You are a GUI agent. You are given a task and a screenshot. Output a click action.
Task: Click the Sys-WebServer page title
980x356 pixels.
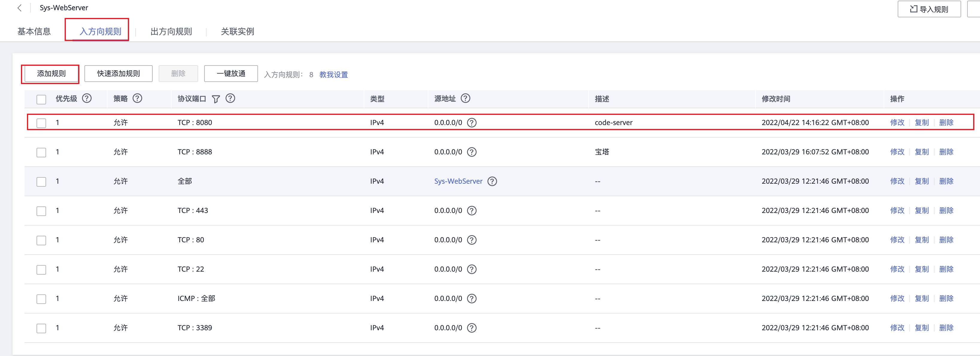(64, 7)
